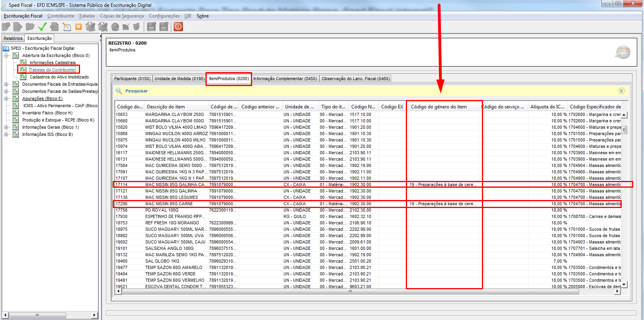Click the globe toolbar icon
Image resolution: width=644 pixels, height=320 pixels.
(115, 27)
